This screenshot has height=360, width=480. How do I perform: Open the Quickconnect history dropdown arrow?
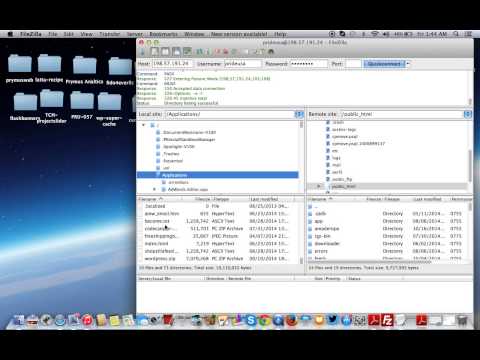[408, 64]
